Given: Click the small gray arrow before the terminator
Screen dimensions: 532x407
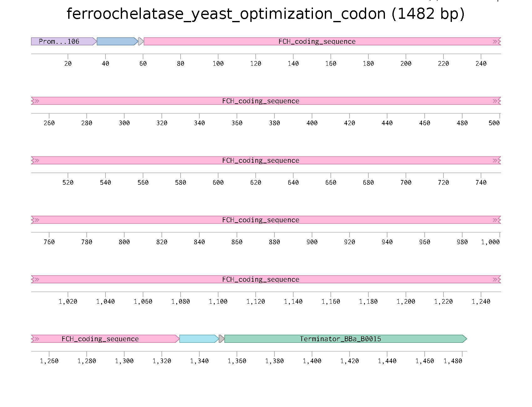Looking at the screenshot, I should 222,339.
